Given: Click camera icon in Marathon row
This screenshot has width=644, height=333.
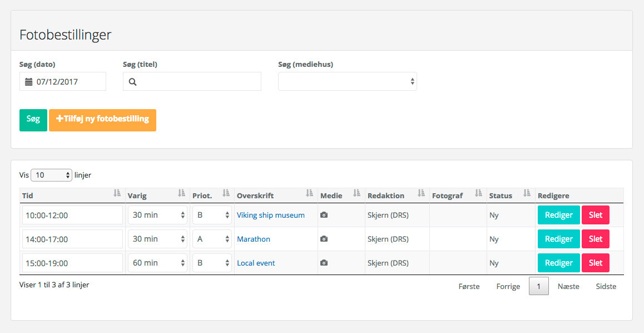Looking at the screenshot, I should [x=324, y=239].
